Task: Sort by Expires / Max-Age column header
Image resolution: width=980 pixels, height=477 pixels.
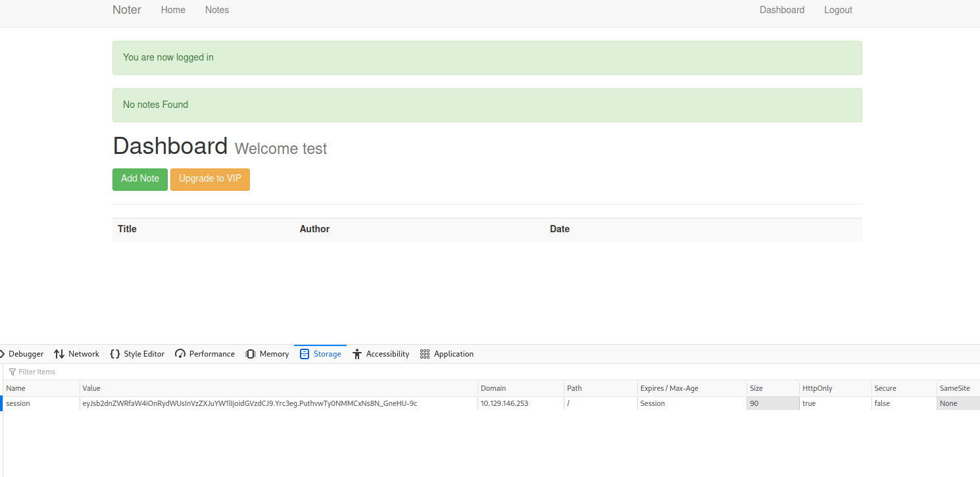Action: 669,388
